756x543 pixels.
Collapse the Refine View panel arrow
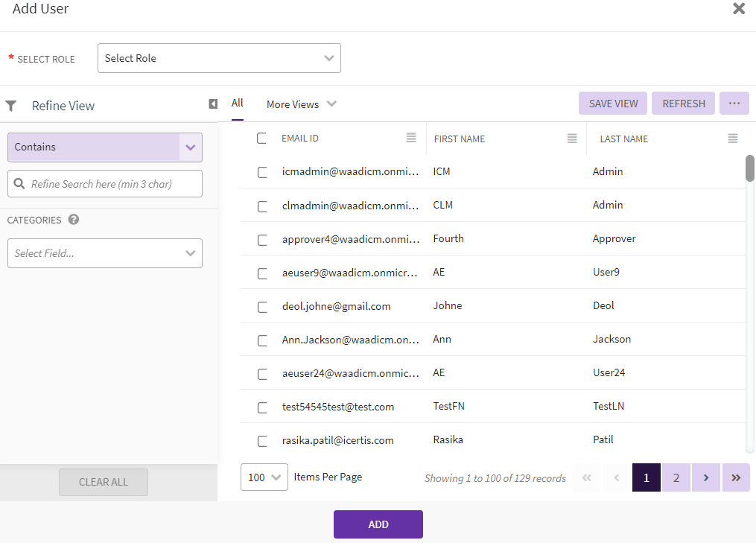tap(213, 104)
